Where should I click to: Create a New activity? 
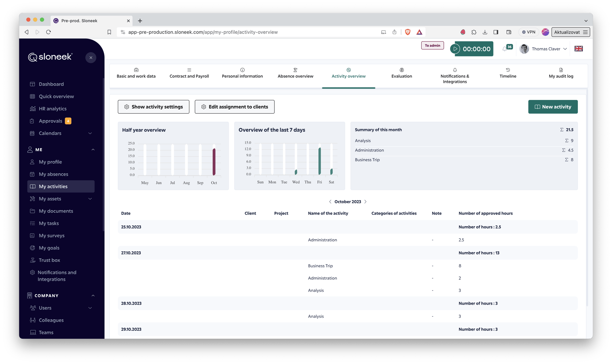pyautogui.click(x=553, y=107)
